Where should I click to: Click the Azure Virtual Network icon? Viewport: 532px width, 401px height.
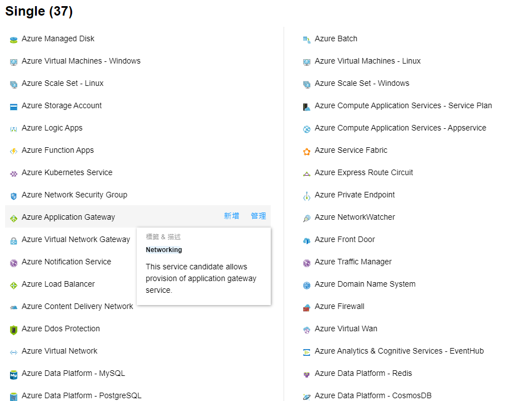pyautogui.click(x=13, y=352)
